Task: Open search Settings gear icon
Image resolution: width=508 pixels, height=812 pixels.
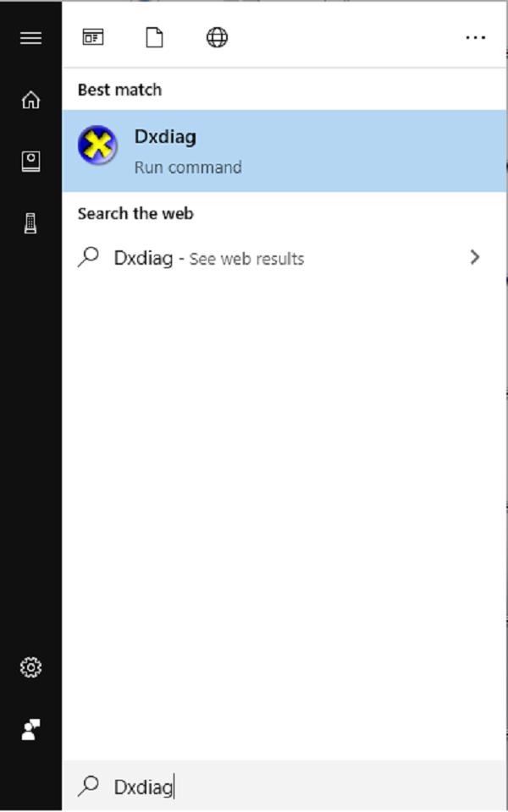Action: [30, 667]
